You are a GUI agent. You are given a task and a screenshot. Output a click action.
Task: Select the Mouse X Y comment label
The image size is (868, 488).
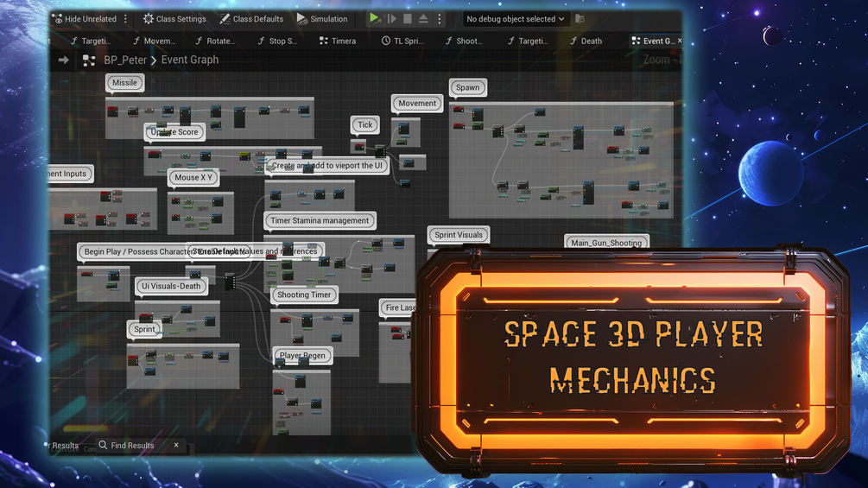193,177
